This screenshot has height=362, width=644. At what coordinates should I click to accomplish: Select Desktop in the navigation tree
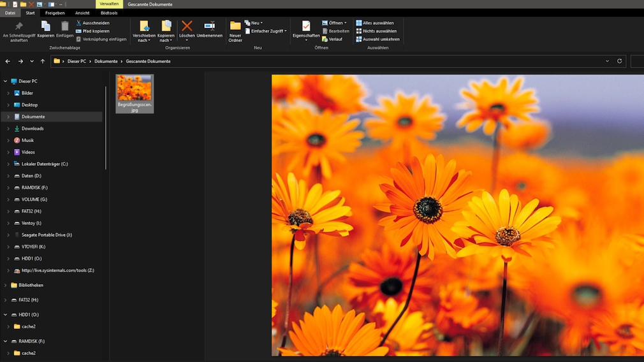tap(29, 105)
